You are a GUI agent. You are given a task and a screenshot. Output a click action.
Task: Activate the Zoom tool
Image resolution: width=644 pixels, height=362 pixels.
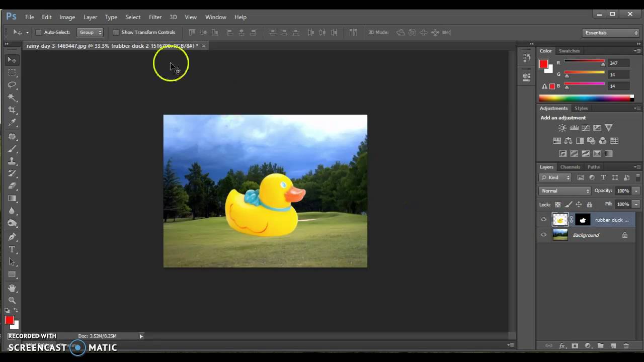12,300
